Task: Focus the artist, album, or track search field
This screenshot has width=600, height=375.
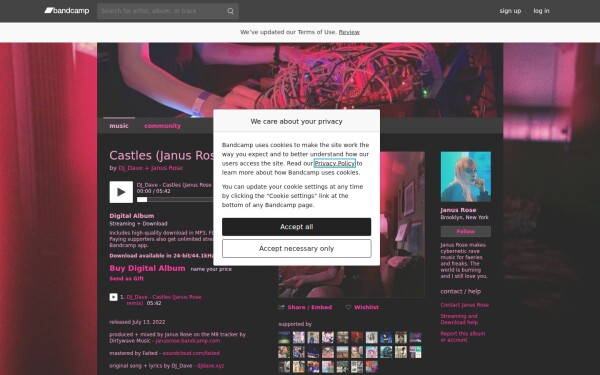Action: click(168, 11)
